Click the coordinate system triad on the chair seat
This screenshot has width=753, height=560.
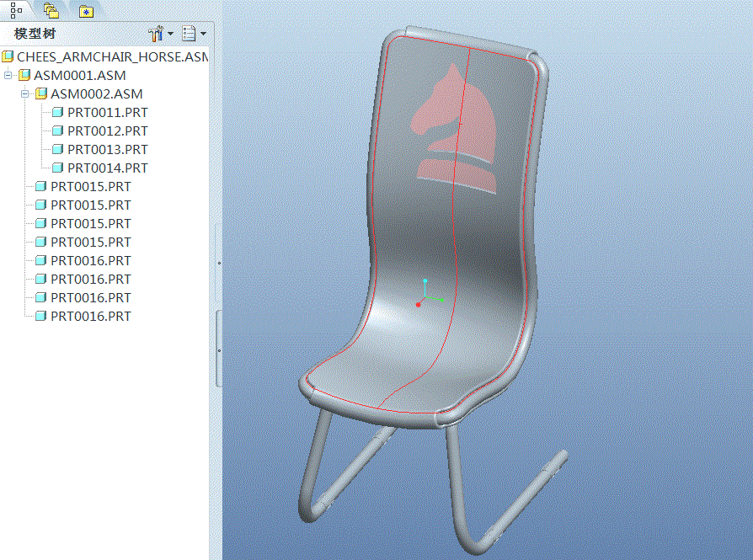click(429, 293)
